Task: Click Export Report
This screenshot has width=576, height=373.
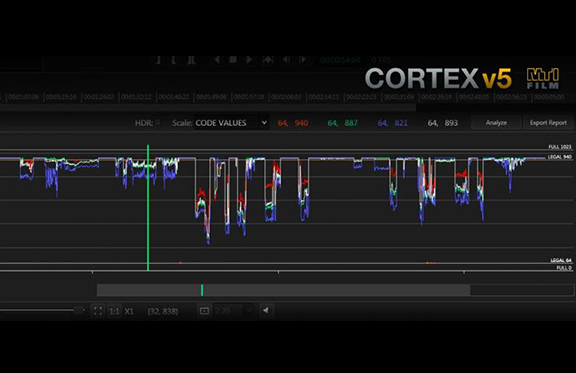Action: click(548, 123)
